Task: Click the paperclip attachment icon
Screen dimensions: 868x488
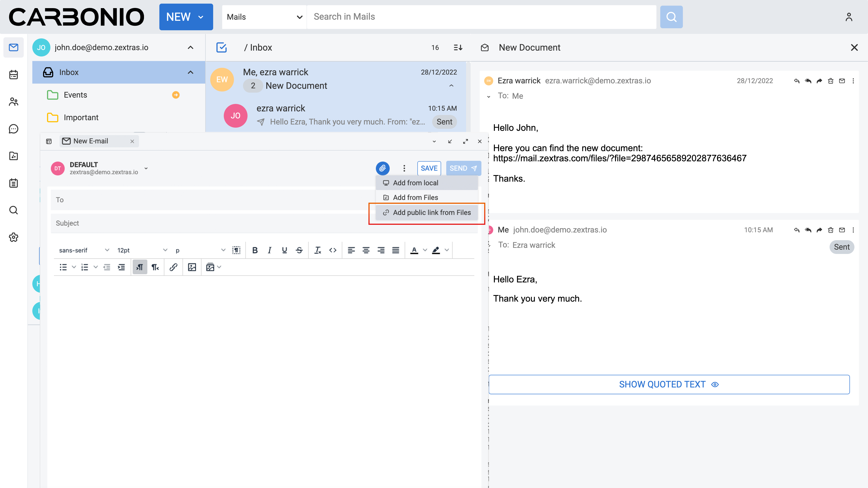Action: point(382,168)
